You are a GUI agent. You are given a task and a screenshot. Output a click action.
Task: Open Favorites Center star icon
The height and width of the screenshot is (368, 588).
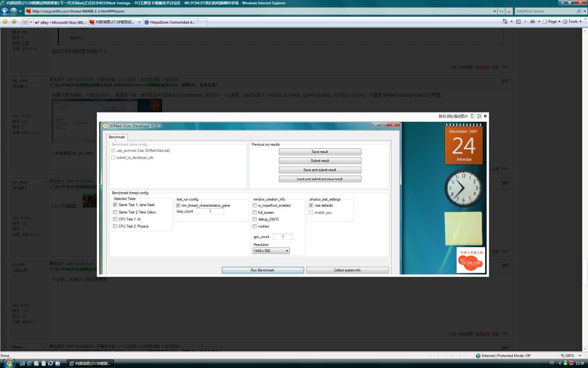5,22
